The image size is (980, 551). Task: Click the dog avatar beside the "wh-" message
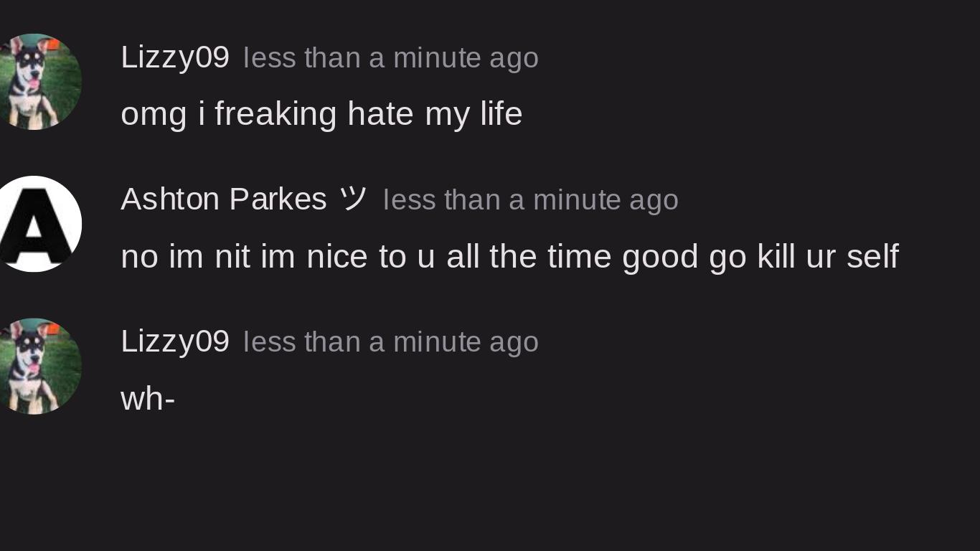pos(36,366)
